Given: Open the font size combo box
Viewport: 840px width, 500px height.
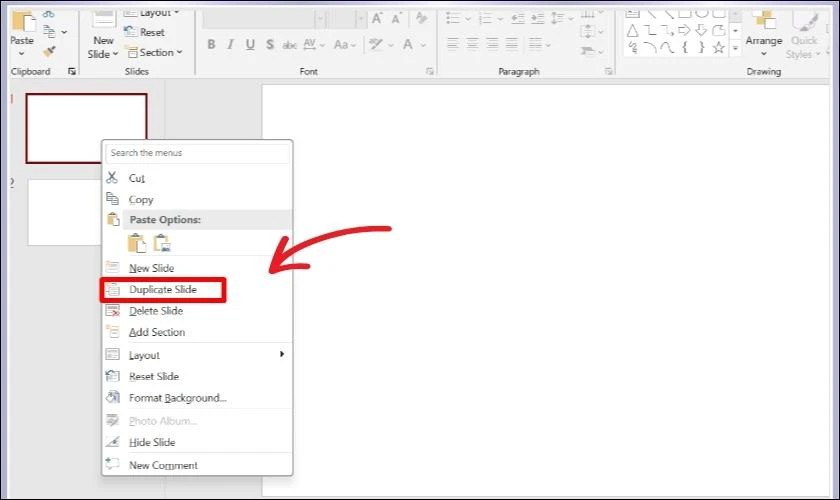Looking at the screenshot, I should tap(346, 19).
